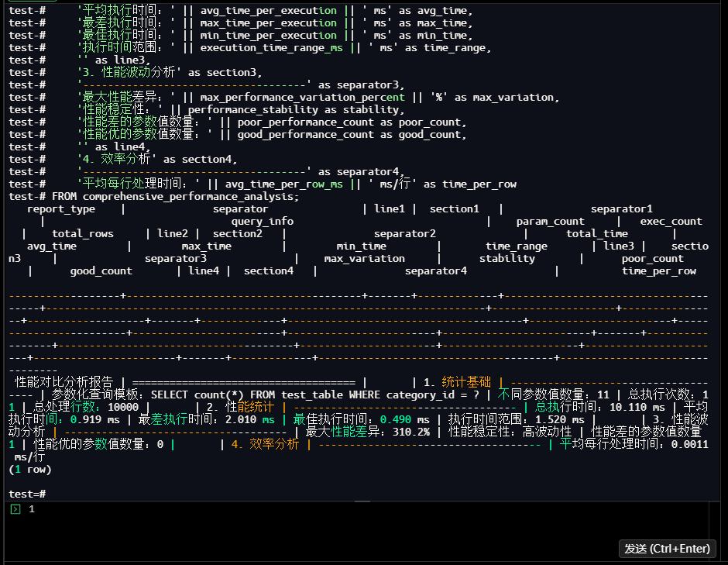Click the 'good_count' column header
The width and height of the screenshot is (728, 565).
coord(101,271)
